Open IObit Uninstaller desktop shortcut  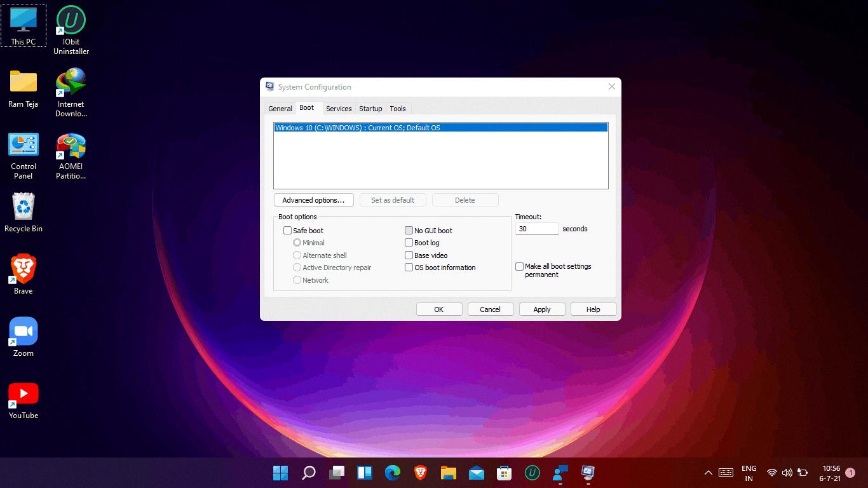pyautogui.click(x=71, y=22)
